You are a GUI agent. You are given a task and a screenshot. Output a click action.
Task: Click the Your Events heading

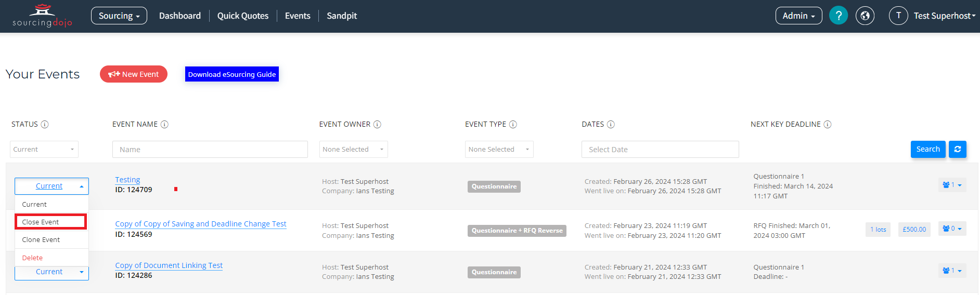tap(43, 74)
